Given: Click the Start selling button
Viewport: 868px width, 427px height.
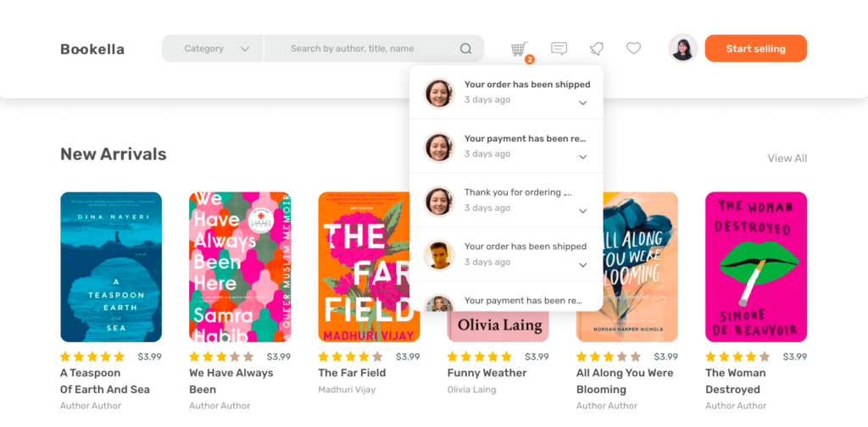Looking at the screenshot, I should [755, 48].
